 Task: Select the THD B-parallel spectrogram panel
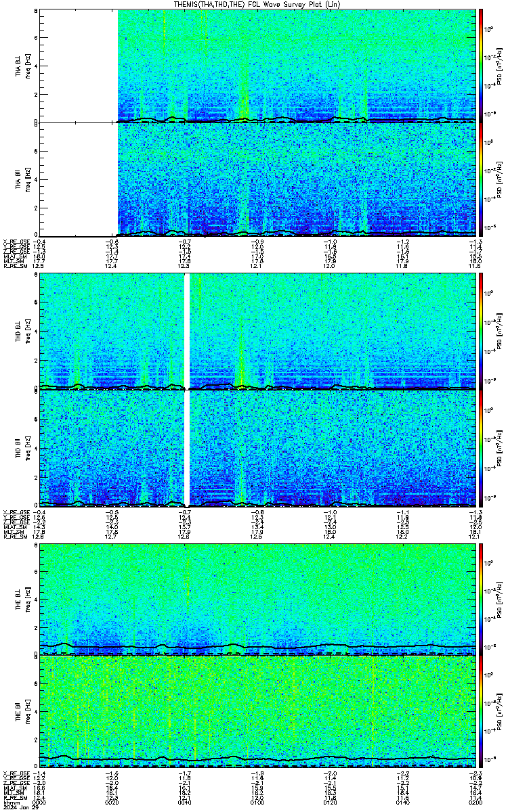click(257, 448)
